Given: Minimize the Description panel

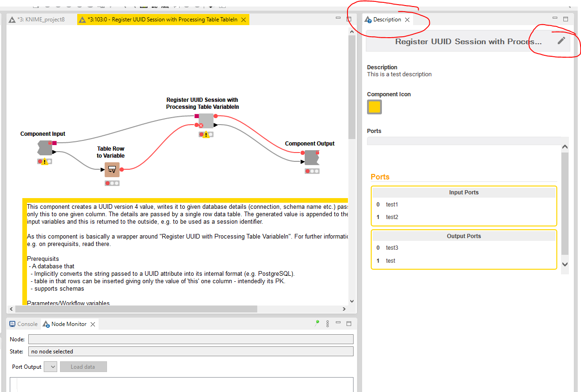Looking at the screenshot, I should [554, 19].
